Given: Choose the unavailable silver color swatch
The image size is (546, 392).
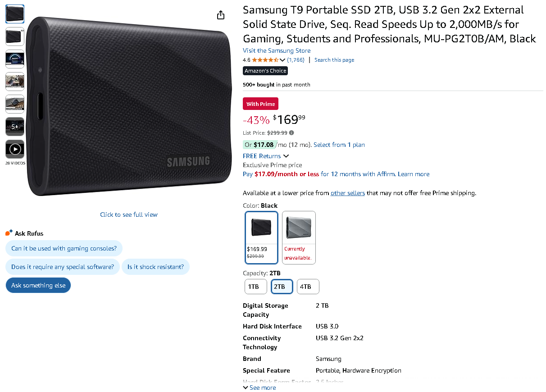Looking at the screenshot, I should [x=299, y=237].
